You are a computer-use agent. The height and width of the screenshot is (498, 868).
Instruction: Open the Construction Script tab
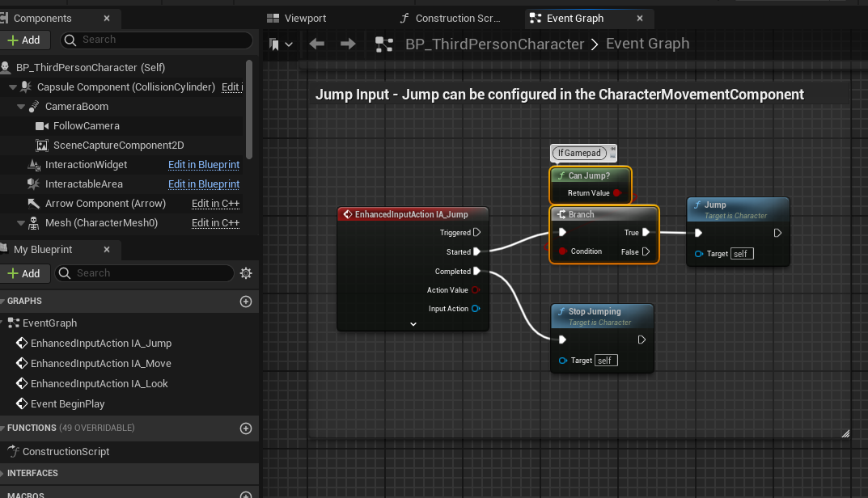(x=457, y=18)
